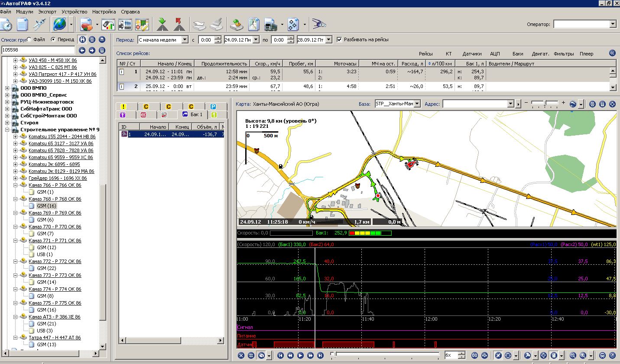This screenshot has height=364, width=620.
Task: Click the play button below the chart
Action: (x=301, y=355)
